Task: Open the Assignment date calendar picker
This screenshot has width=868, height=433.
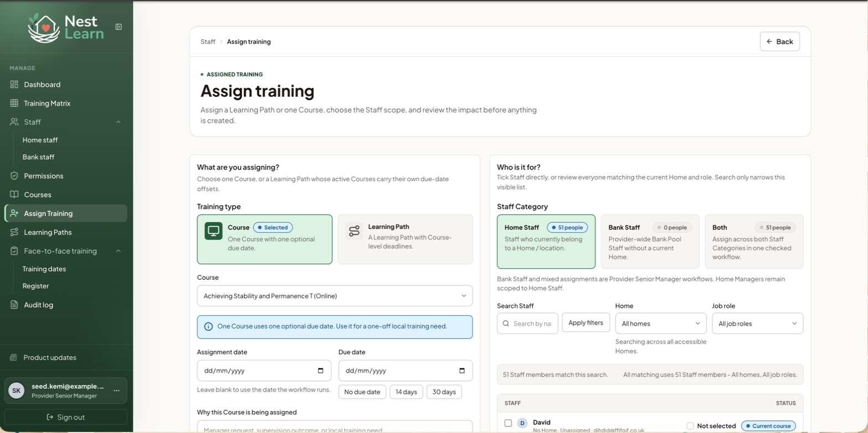Action: (321, 371)
